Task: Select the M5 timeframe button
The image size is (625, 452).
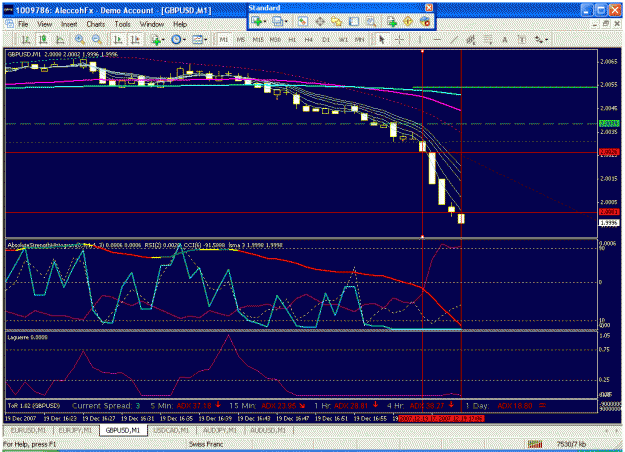Action: tap(241, 39)
